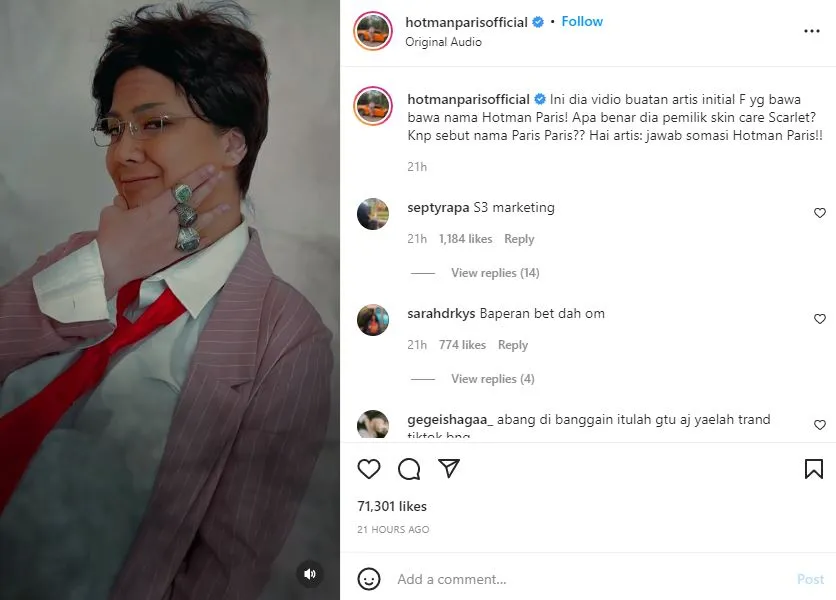Viewport: 836px width, 600px height.
Task: Click the Add a comment field
Action: click(591, 579)
